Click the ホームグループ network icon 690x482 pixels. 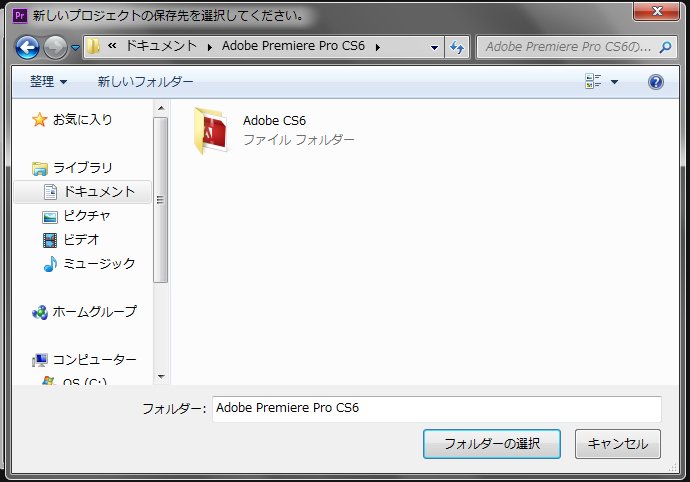(40, 313)
